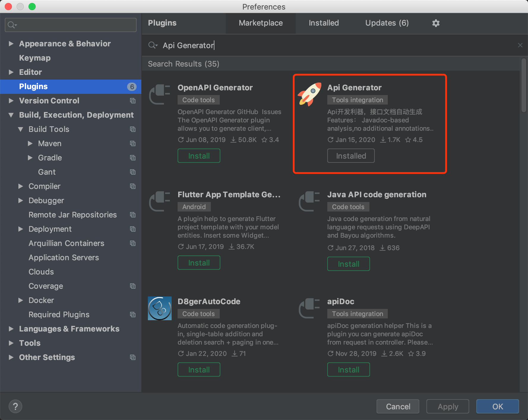Click the project-level icon beside Maven

point(133,143)
